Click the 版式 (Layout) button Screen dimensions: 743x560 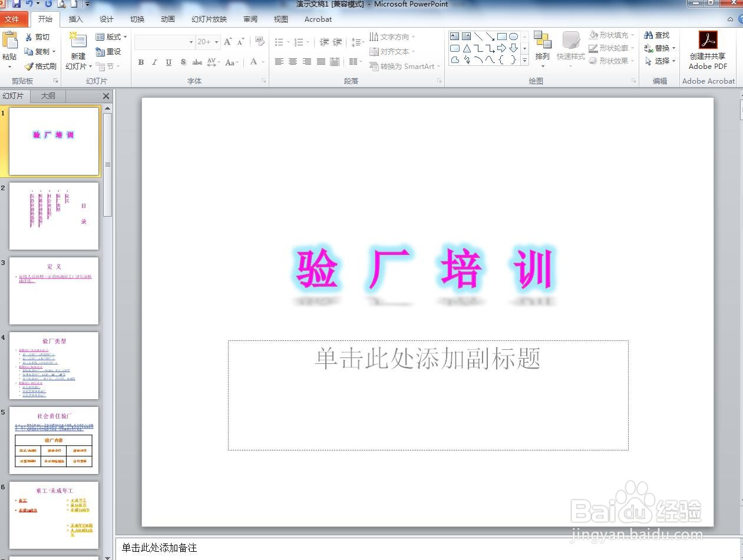111,37
